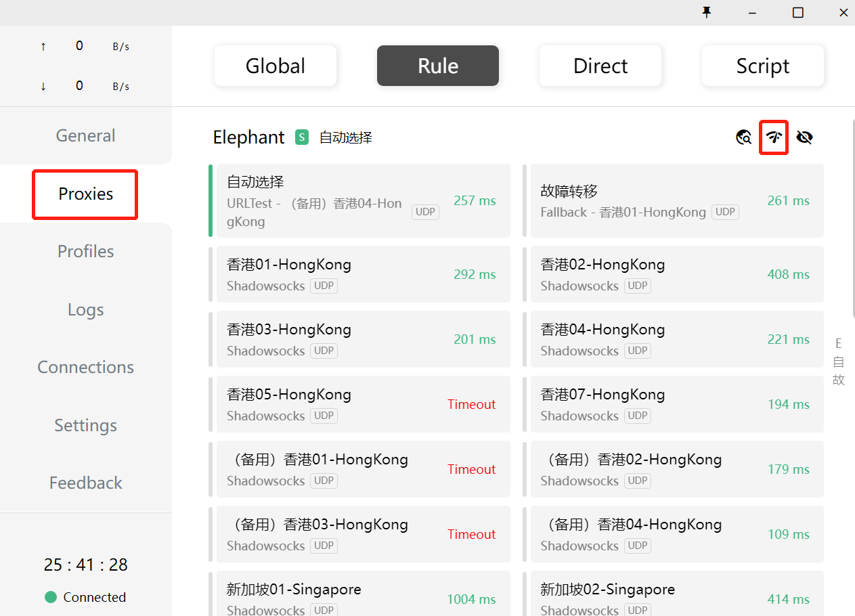This screenshot has width=855, height=616.
Task: Switch to Global proxy mode
Action: tap(275, 66)
